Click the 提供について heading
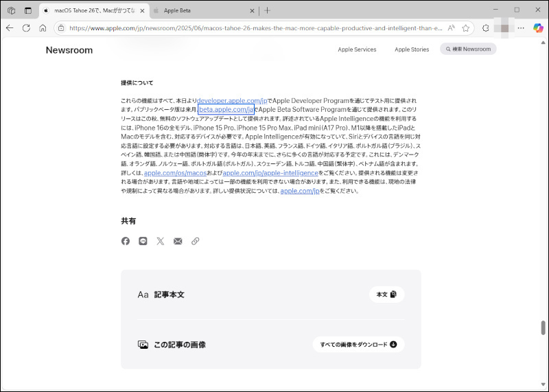This screenshot has height=392, width=549. [137, 83]
